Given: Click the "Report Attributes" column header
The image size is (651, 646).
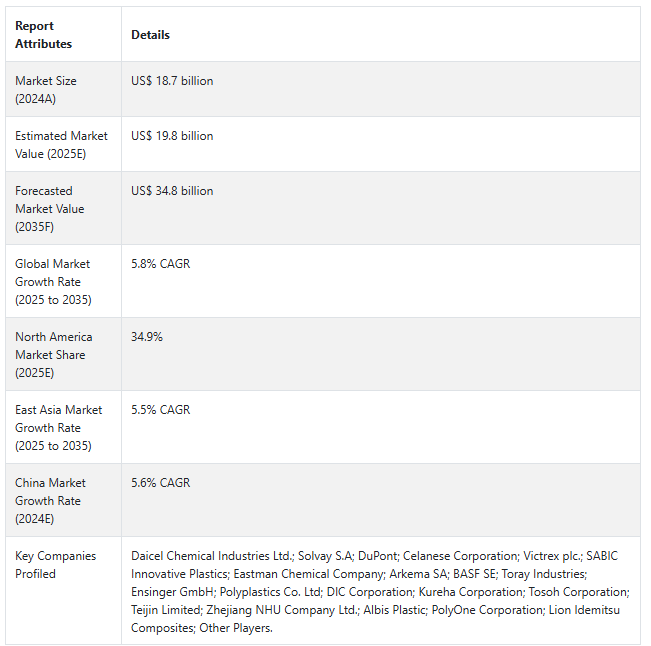Looking at the screenshot, I should tap(44, 35).
